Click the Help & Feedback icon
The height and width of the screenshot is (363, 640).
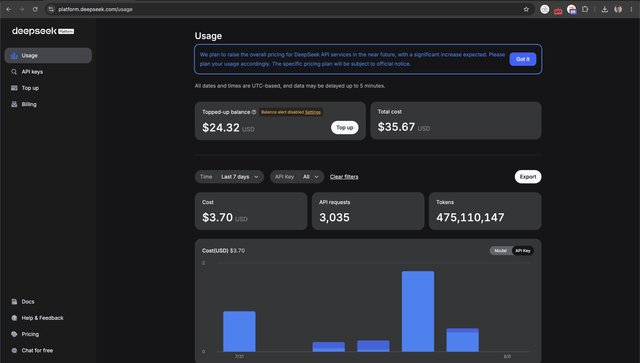coord(14,318)
